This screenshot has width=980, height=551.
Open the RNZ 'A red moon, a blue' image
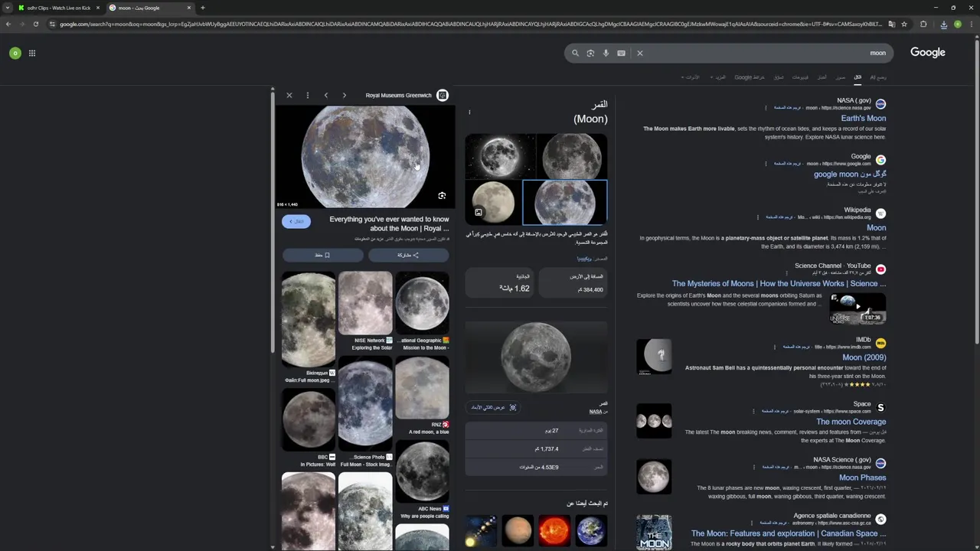coord(422,389)
